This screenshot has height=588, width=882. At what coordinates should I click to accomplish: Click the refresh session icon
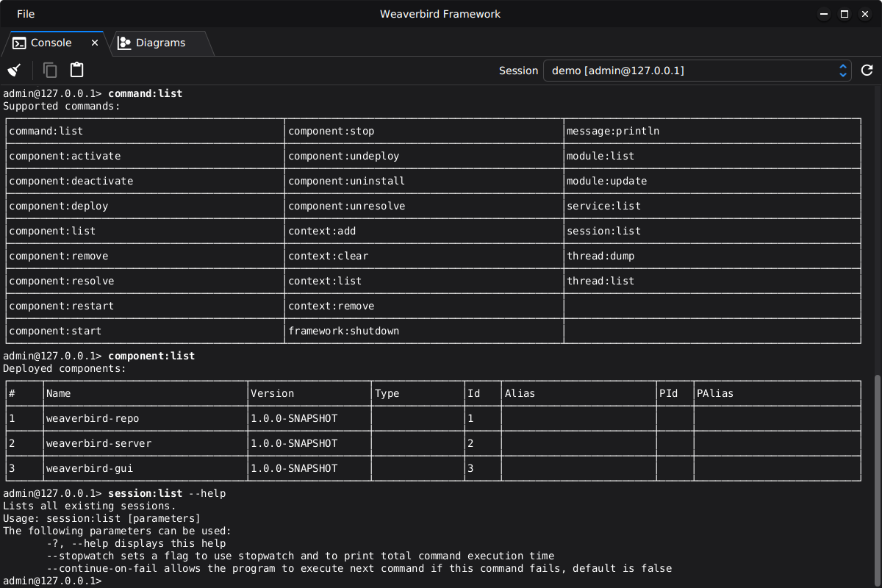pos(867,70)
